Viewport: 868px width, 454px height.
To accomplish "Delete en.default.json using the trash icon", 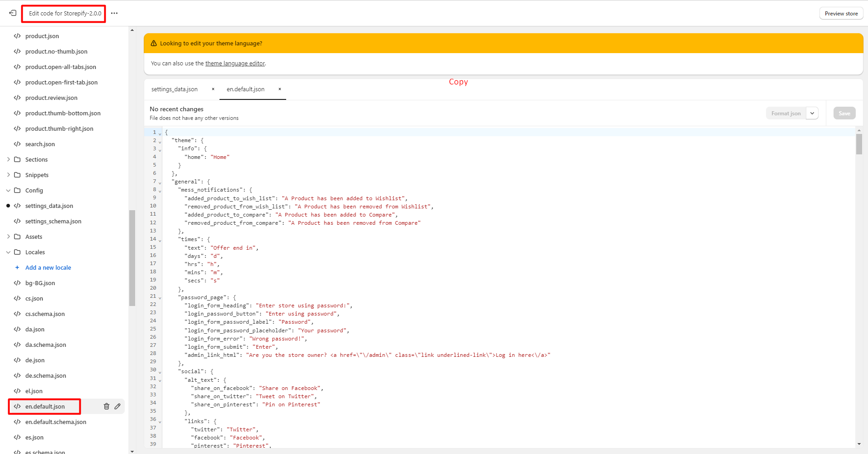I will (107, 406).
